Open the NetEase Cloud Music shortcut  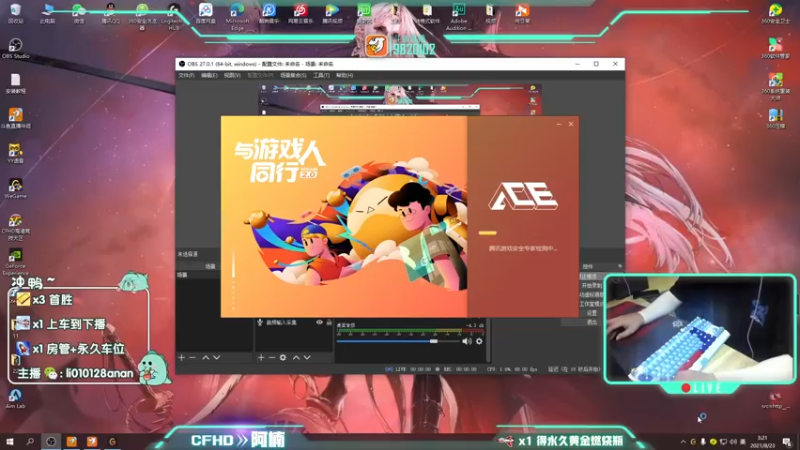pyautogui.click(x=301, y=13)
